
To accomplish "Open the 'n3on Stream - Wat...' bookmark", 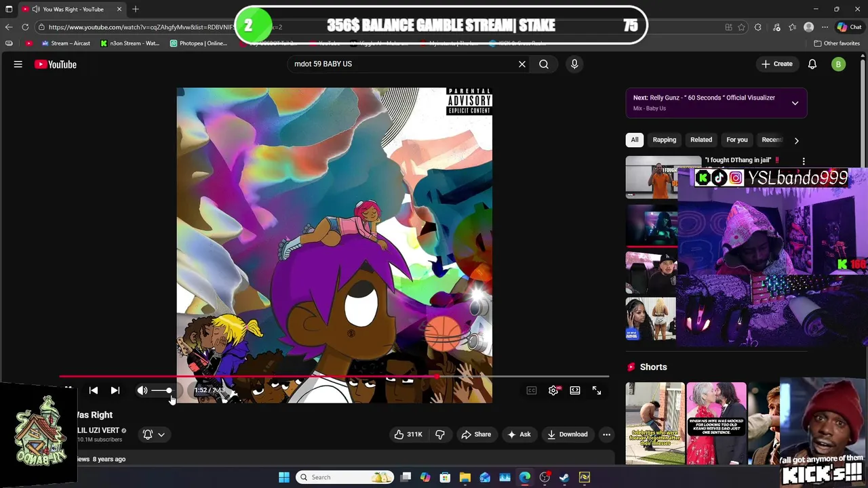I will pyautogui.click(x=130, y=43).
